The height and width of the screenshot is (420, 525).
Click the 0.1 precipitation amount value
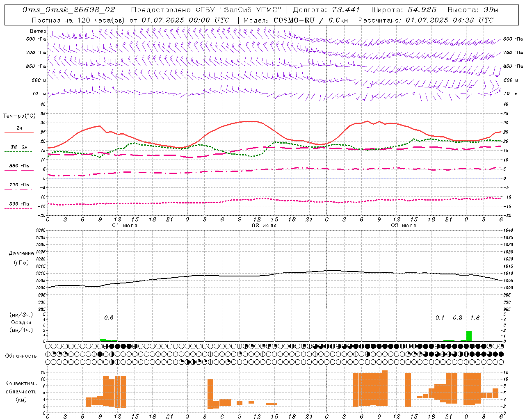click(440, 317)
